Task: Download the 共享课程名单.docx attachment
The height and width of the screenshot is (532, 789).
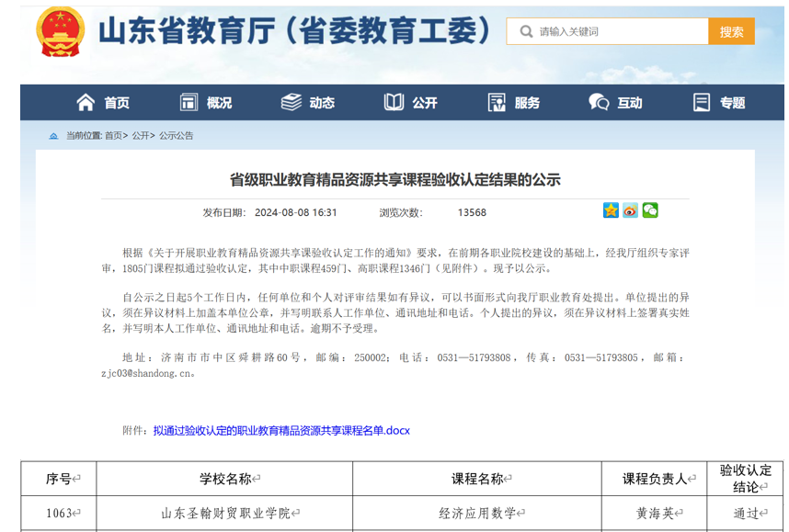Action: pyautogui.click(x=281, y=430)
